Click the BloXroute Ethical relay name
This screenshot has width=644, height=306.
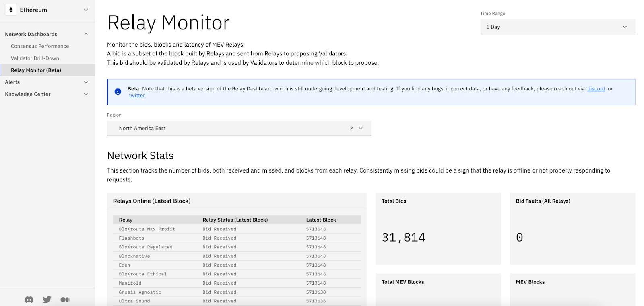[x=143, y=274]
